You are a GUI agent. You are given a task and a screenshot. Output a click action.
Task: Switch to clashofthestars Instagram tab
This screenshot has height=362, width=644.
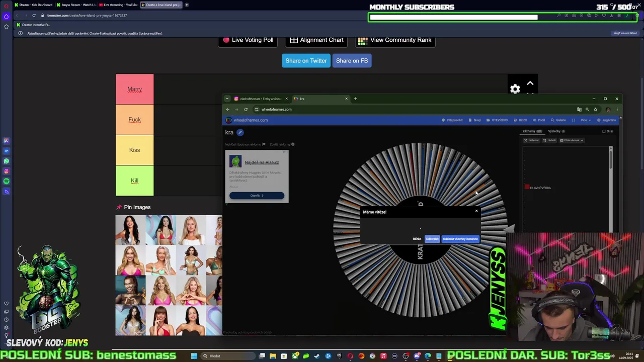click(261, 99)
